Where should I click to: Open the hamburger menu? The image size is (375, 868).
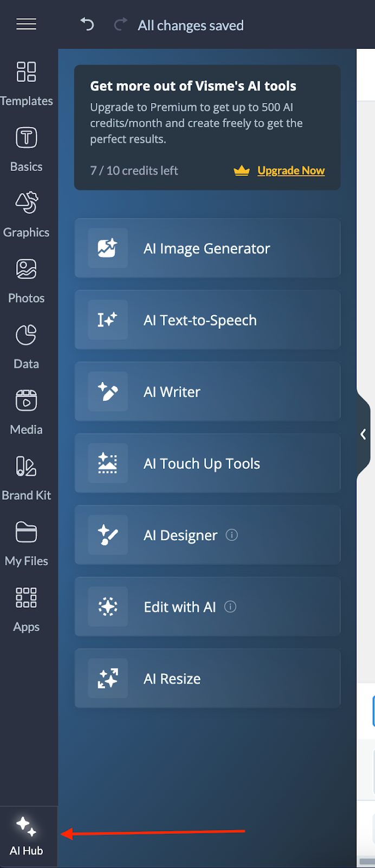pos(26,24)
